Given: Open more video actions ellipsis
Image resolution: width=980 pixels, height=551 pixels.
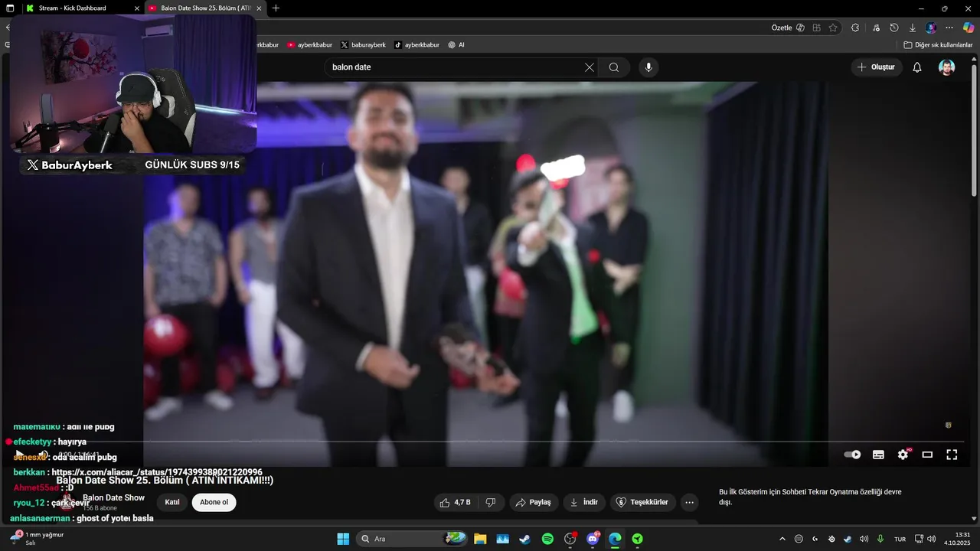Looking at the screenshot, I should (690, 502).
